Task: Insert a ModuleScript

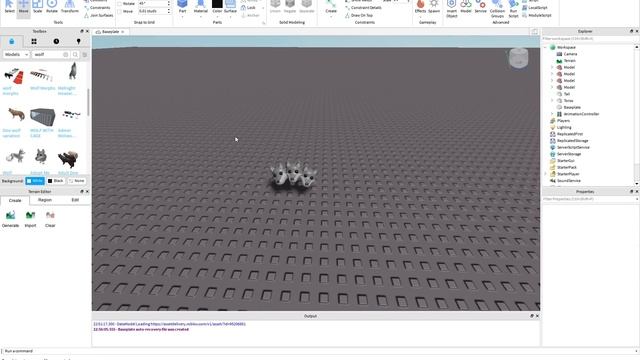Action: [x=537, y=15]
